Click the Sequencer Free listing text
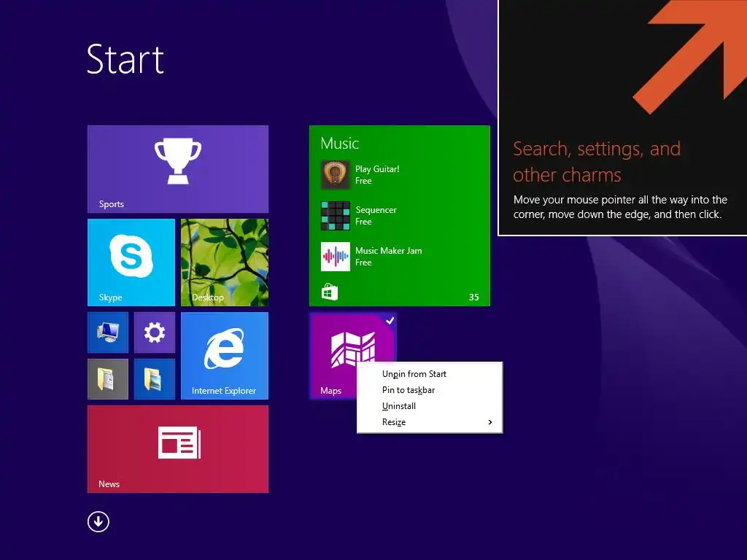 coord(376,216)
